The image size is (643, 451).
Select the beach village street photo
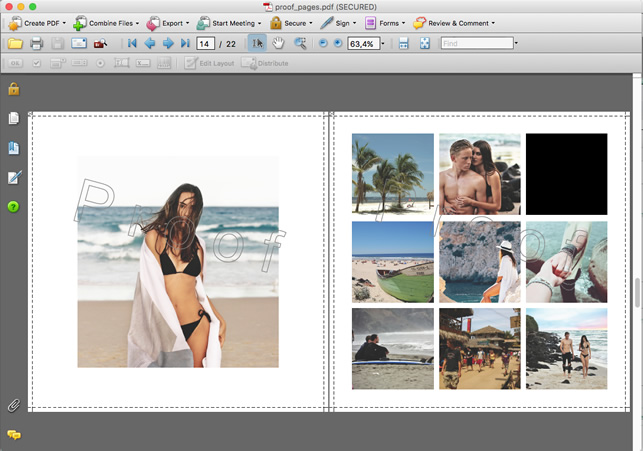tap(480, 349)
